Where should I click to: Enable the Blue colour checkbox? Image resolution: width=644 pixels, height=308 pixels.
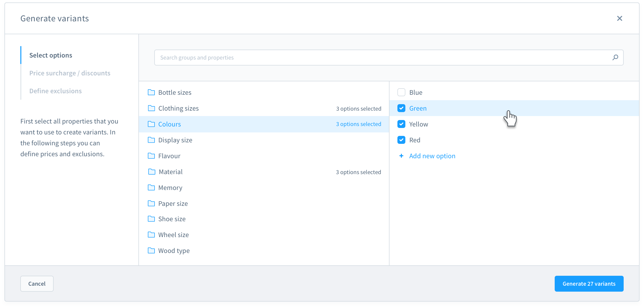pyautogui.click(x=401, y=92)
